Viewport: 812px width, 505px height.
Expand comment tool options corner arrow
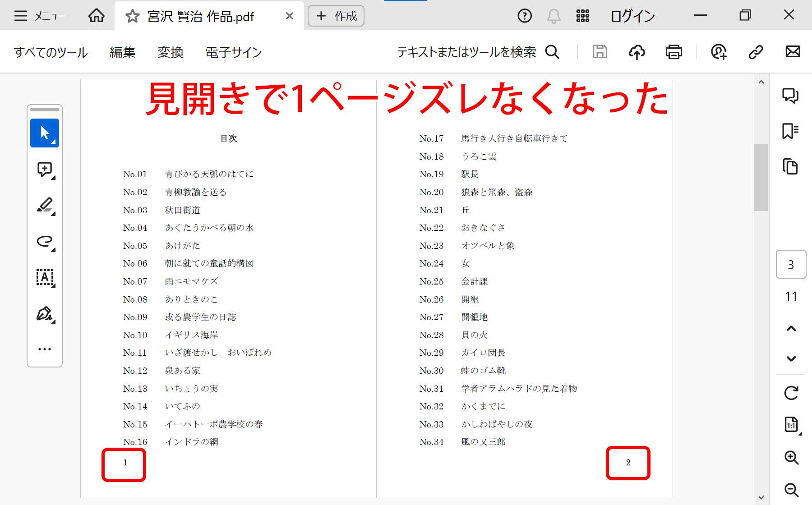click(53, 178)
